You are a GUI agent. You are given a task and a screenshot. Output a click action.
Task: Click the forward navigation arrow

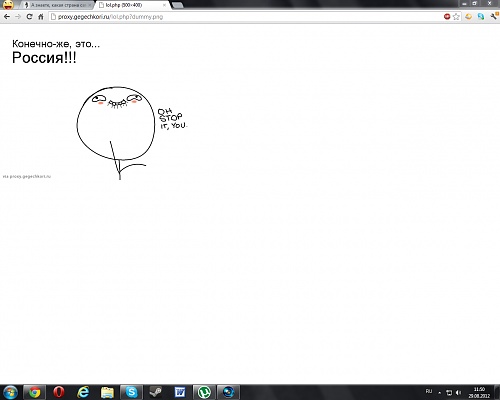(18, 17)
